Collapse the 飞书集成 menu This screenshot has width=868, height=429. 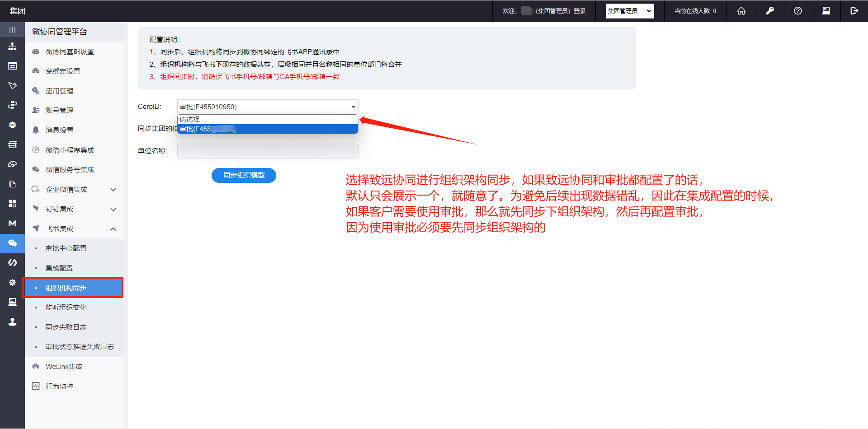click(x=74, y=229)
